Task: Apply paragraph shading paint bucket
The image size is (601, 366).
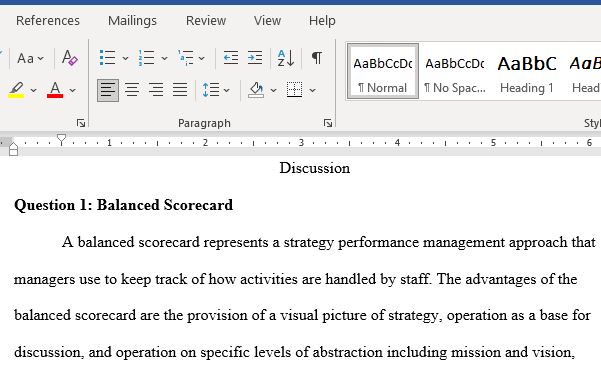Action: coord(256,90)
